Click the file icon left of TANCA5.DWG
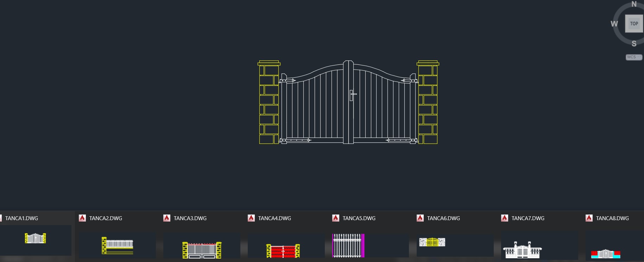This screenshot has height=262, width=644. 336,218
